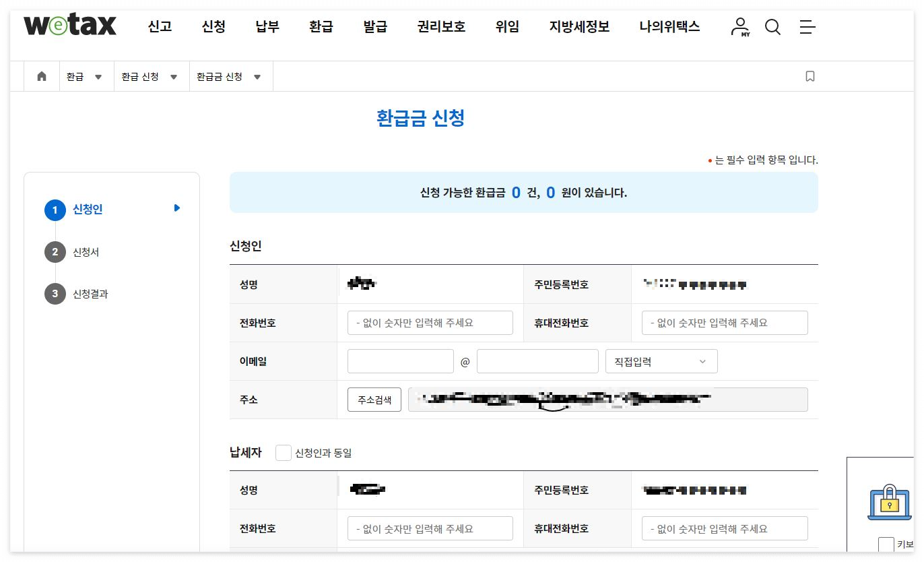Check the 키보드 checkbox at bottom right
The image size is (924, 562).
click(x=886, y=544)
